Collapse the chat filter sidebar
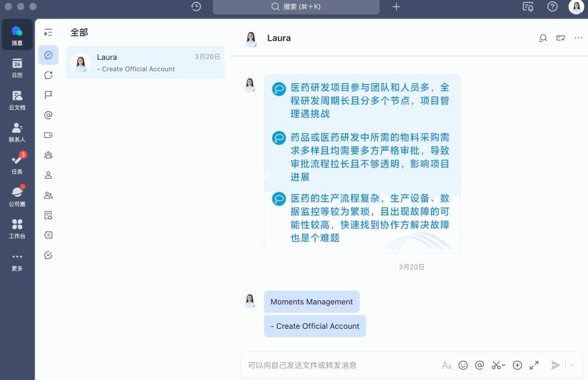The image size is (588, 380). (48, 32)
